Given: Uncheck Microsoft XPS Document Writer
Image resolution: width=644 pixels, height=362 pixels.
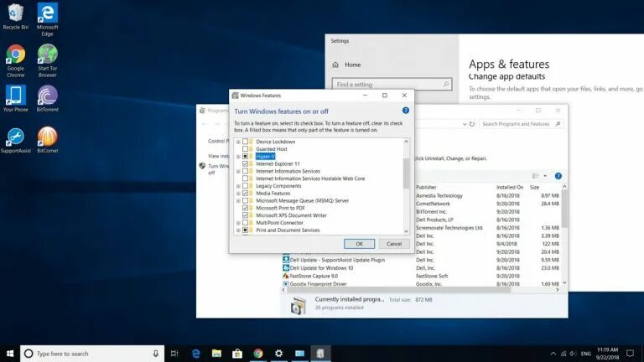Looking at the screenshot, I should coord(245,215).
